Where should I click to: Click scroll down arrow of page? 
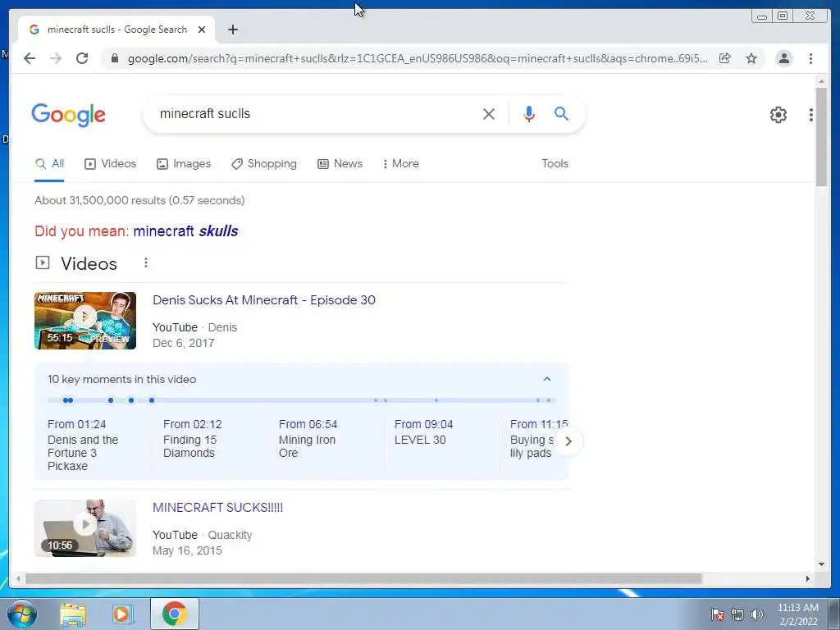click(821, 564)
